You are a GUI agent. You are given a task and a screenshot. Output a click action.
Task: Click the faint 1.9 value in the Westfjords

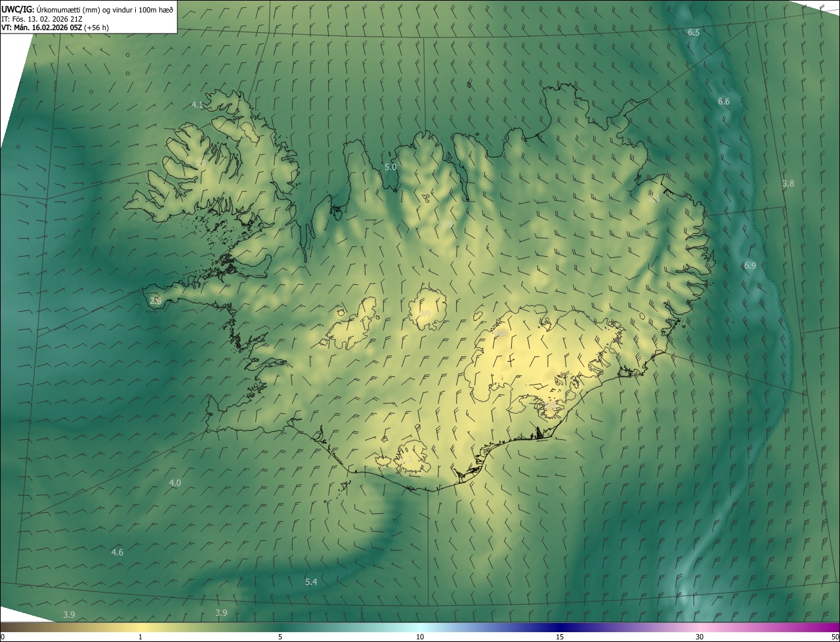[x=201, y=162]
